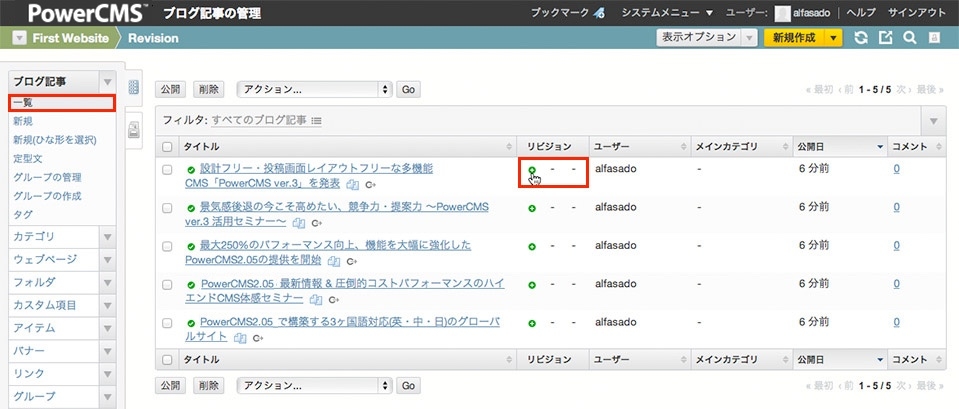Click the grid icon on sidebar tab

[133, 87]
